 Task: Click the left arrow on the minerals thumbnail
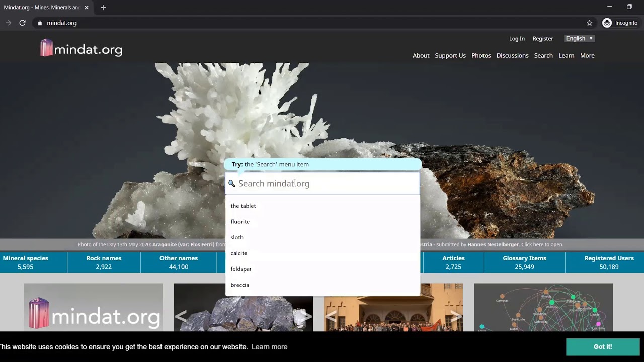click(181, 316)
